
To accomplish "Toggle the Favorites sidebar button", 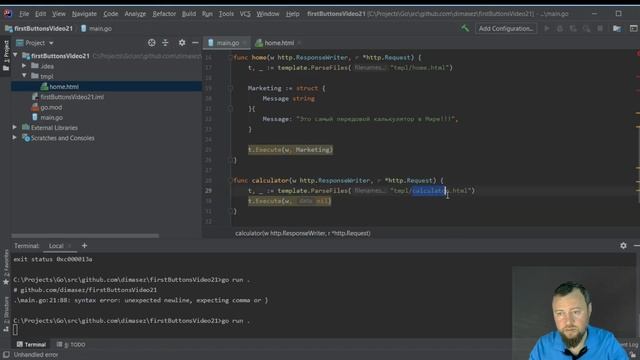I will pyautogui.click(x=6, y=267).
